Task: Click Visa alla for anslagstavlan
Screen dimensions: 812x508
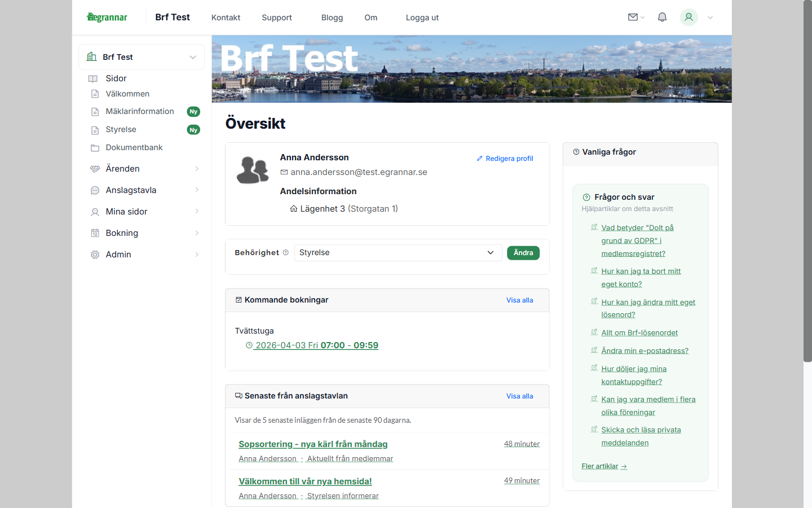Action: point(519,396)
